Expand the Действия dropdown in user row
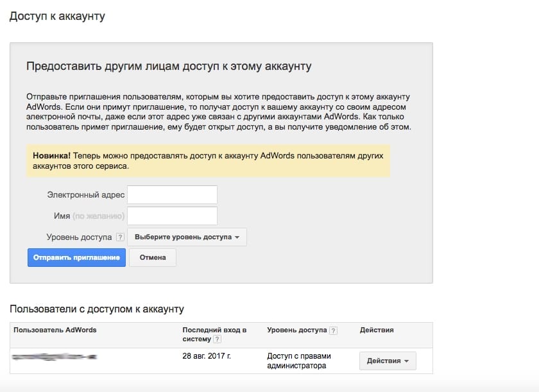Viewport: 539px width, 392px height. tap(388, 361)
